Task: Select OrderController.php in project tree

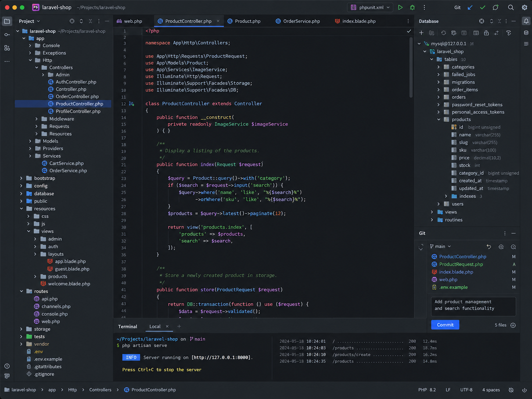Action: tap(77, 97)
